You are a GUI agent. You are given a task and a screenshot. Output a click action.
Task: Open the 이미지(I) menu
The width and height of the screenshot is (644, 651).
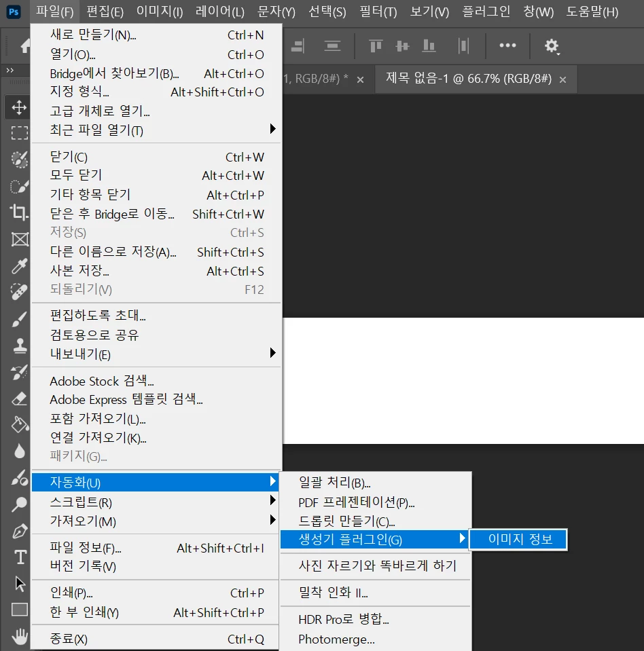[160, 12]
